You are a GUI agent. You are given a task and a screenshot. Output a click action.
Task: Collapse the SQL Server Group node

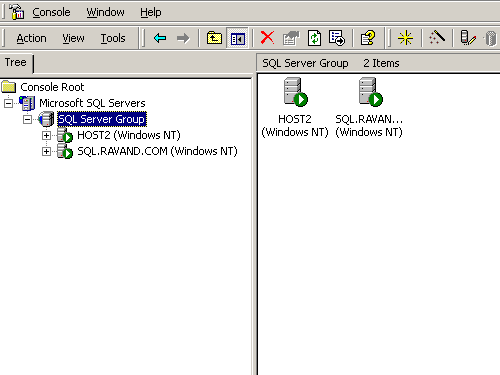pos(27,119)
